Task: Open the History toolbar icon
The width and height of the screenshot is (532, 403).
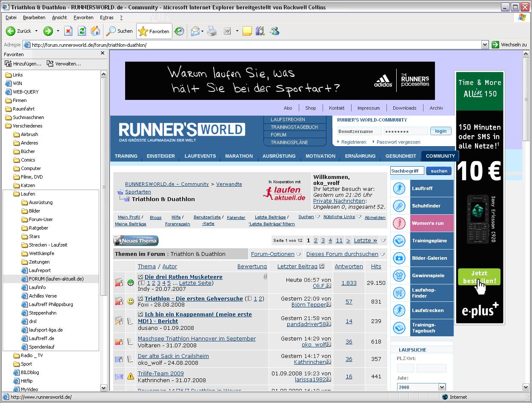Action: pyautogui.click(x=179, y=31)
